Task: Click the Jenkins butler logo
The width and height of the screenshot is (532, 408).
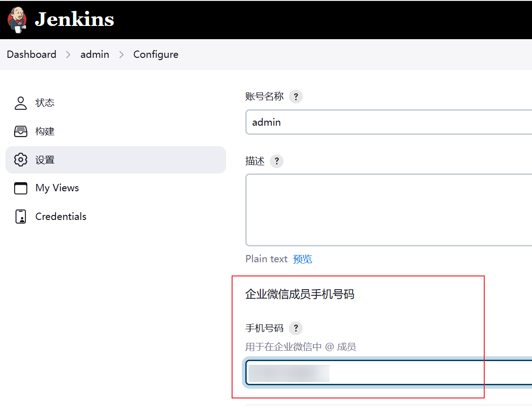Action: coord(17,20)
